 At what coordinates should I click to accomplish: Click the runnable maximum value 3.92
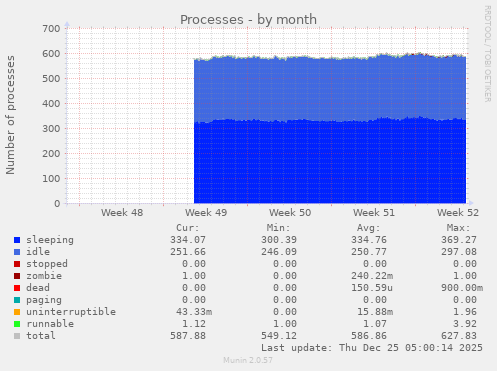[465, 324]
